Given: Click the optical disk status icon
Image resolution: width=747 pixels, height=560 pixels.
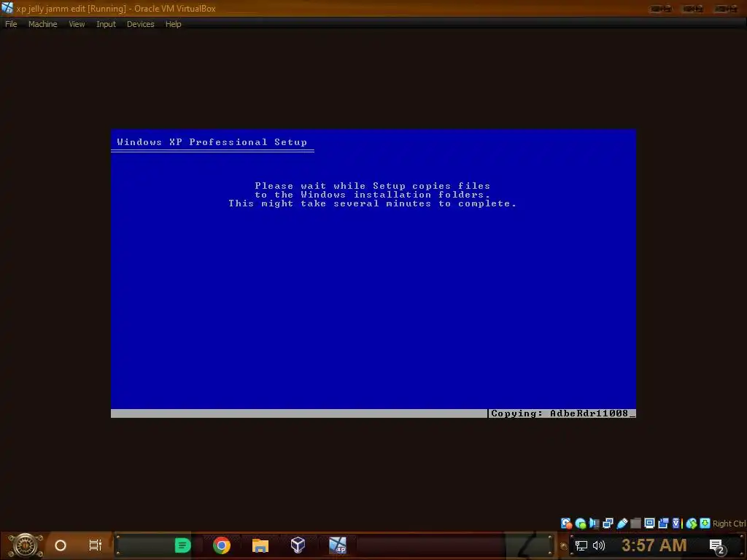Looking at the screenshot, I should click(x=580, y=524).
